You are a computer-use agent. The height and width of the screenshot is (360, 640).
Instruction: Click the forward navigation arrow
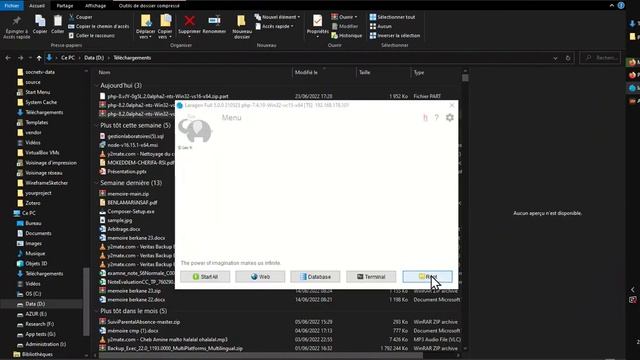tap(20, 58)
